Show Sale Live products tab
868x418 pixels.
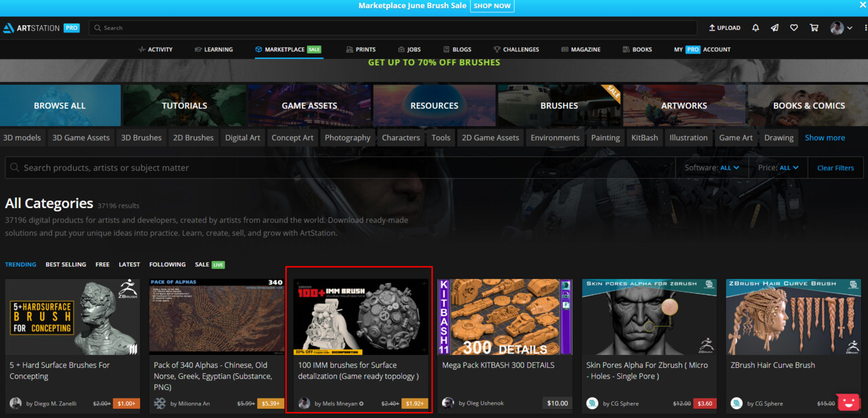pyautogui.click(x=210, y=264)
